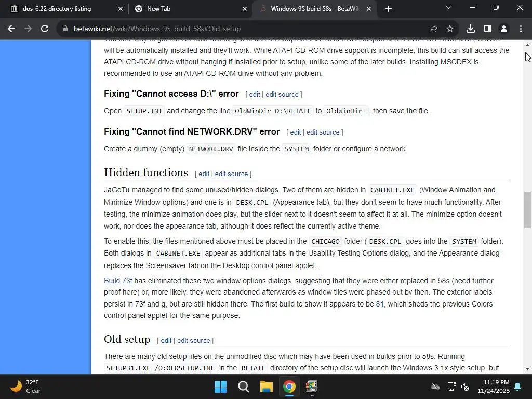The height and width of the screenshot is (399, 532).
Task: Open the taskbar app right of Chrome
Action: click(312, 387)
